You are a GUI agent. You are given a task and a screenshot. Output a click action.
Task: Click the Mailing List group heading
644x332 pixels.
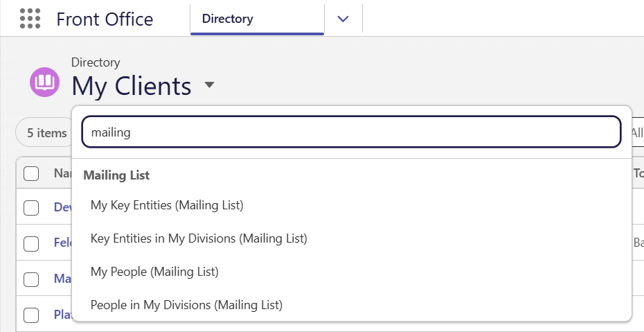(x=116, y=175)
